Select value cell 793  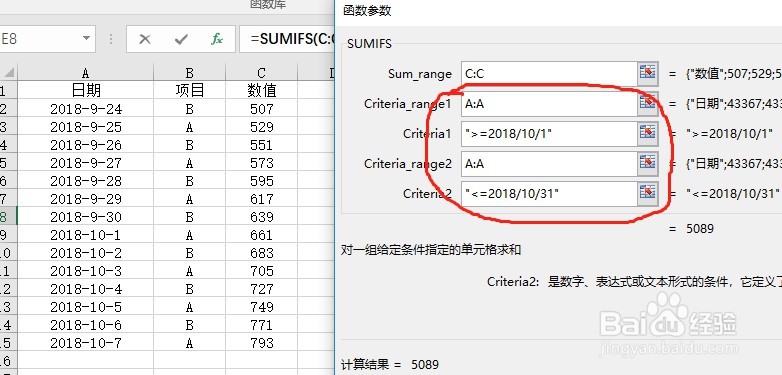pyautogui.click(x=261, y=343)
